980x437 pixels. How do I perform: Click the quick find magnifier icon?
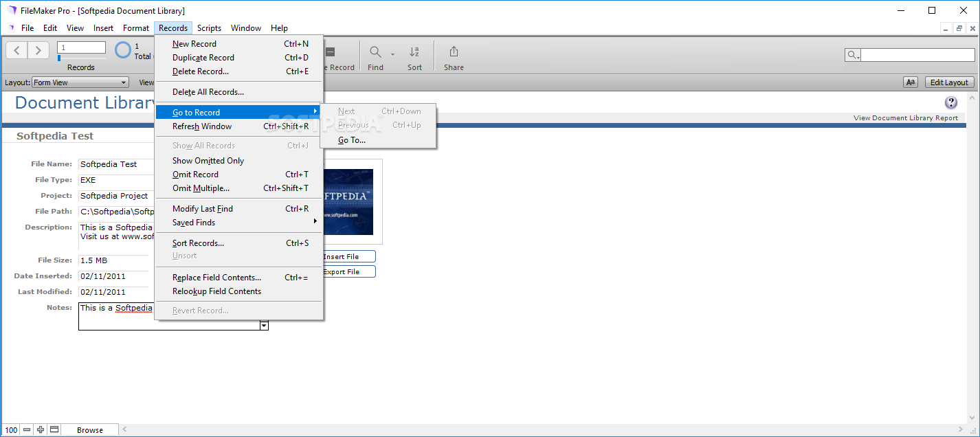852,55
